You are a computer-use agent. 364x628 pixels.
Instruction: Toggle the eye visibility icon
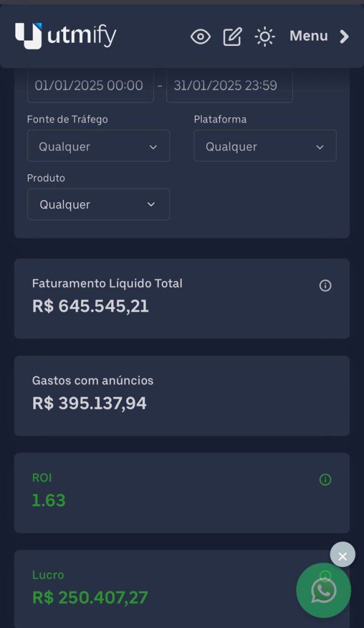(200, 37)
